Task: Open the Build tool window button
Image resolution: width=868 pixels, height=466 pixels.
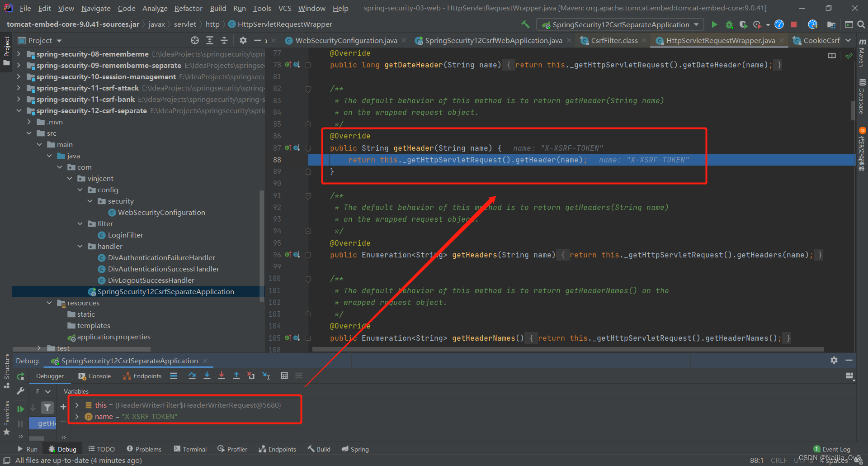Action: coord(319,449)
